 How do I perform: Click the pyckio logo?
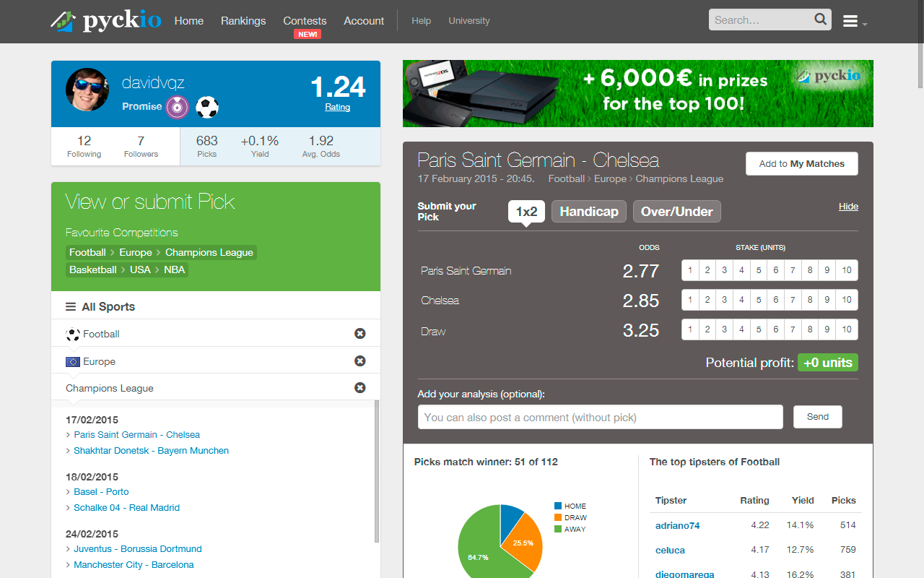pyautogui.click(x=106, y=20)
